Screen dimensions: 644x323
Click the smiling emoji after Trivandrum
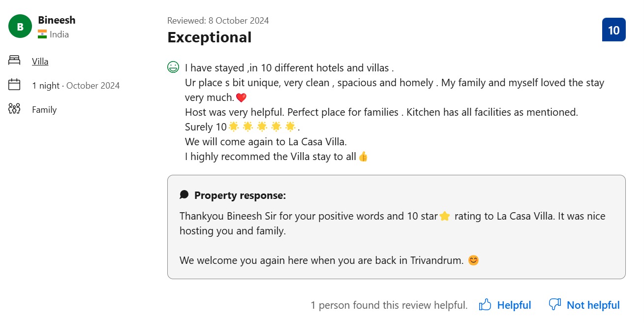473,260
